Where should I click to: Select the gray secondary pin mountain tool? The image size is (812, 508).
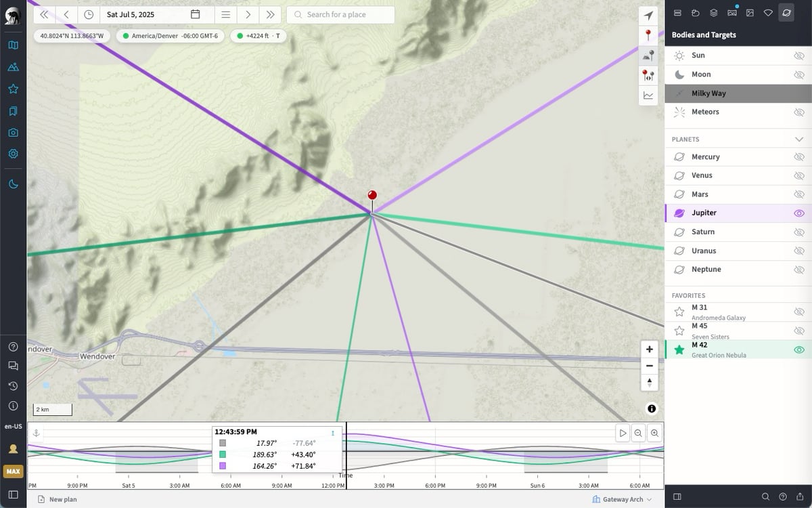tap(648, 56)
